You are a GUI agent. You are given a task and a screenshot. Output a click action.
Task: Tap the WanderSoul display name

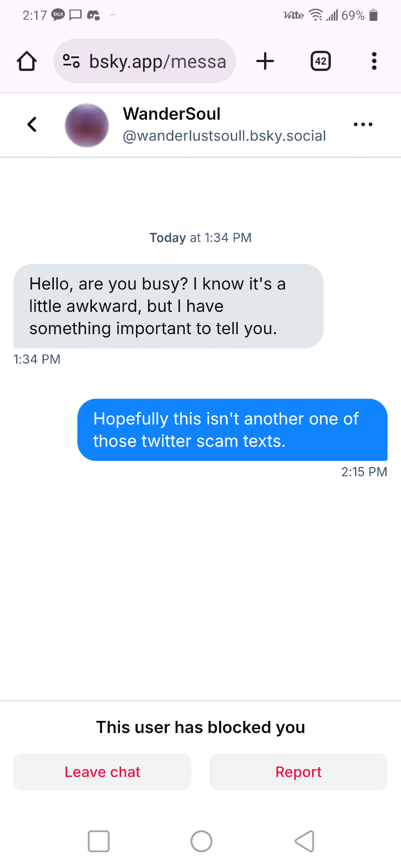click(x=172, y=114)
